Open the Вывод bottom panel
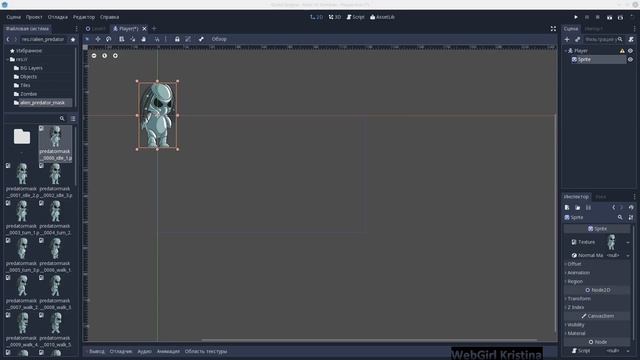This screenshot has height=360, width=640. (x=97, y=351)
